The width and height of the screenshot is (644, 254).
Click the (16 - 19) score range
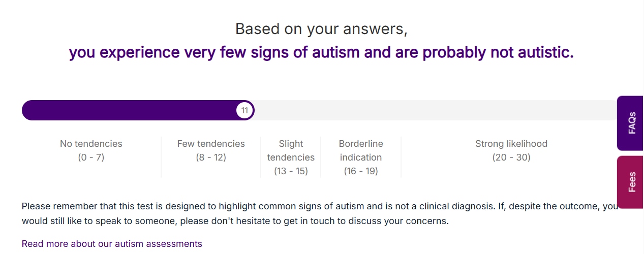pos(361,171)
